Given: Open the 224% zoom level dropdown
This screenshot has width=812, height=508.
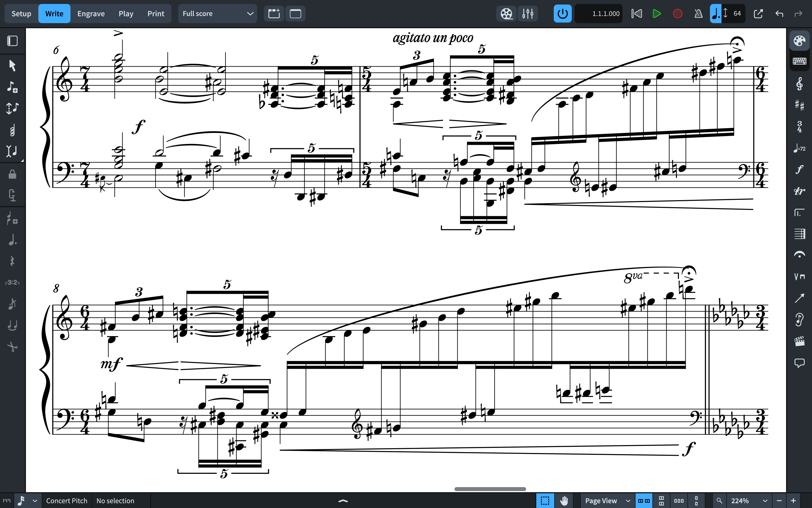Looking at the screenshot, I should (749, 501).
